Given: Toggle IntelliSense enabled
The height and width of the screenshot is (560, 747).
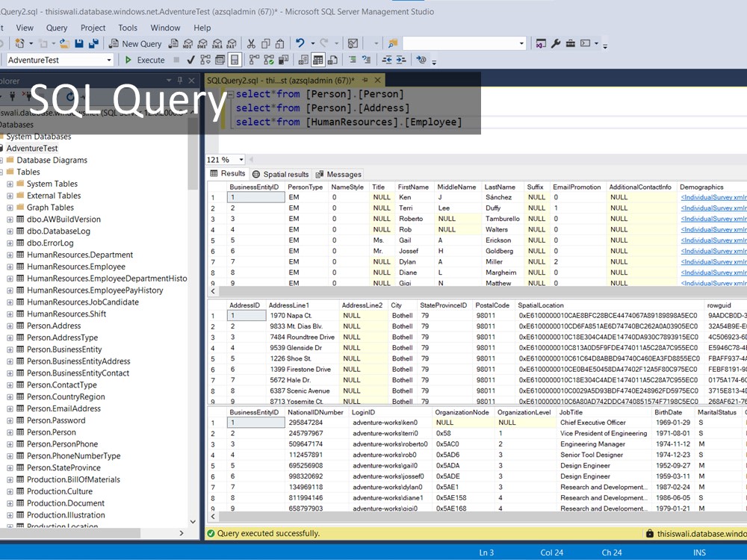Looking at the screenshot, I should (x=235, y=60).
